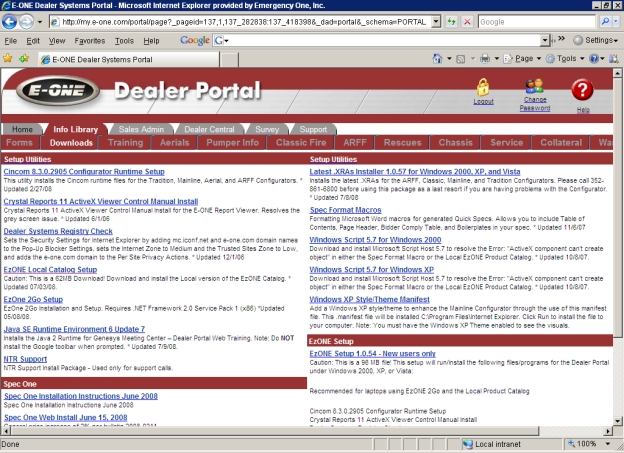Open EzONE Local Catalog Setup link
The width and height of the screenshot is (624, 453).
(50, 269)
